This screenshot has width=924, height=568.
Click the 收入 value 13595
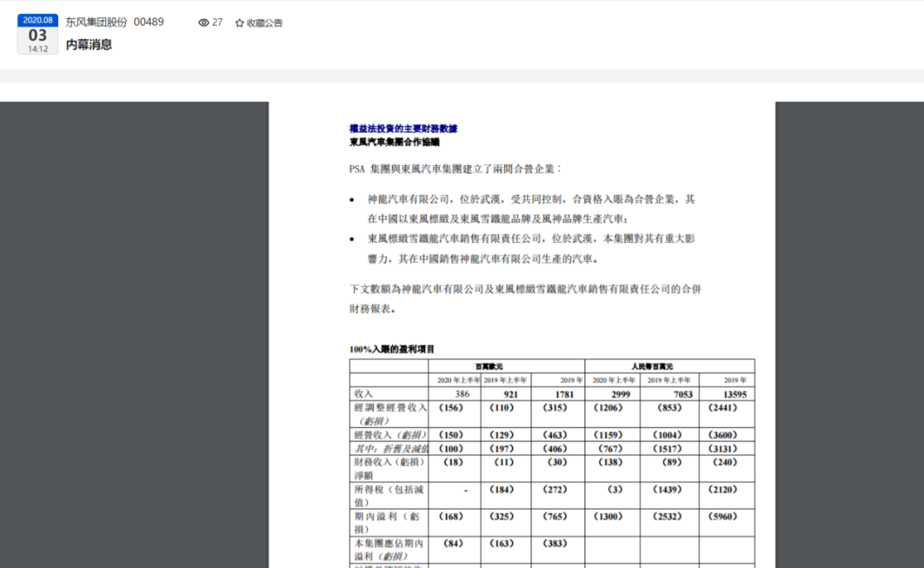(x=735, y=394)
